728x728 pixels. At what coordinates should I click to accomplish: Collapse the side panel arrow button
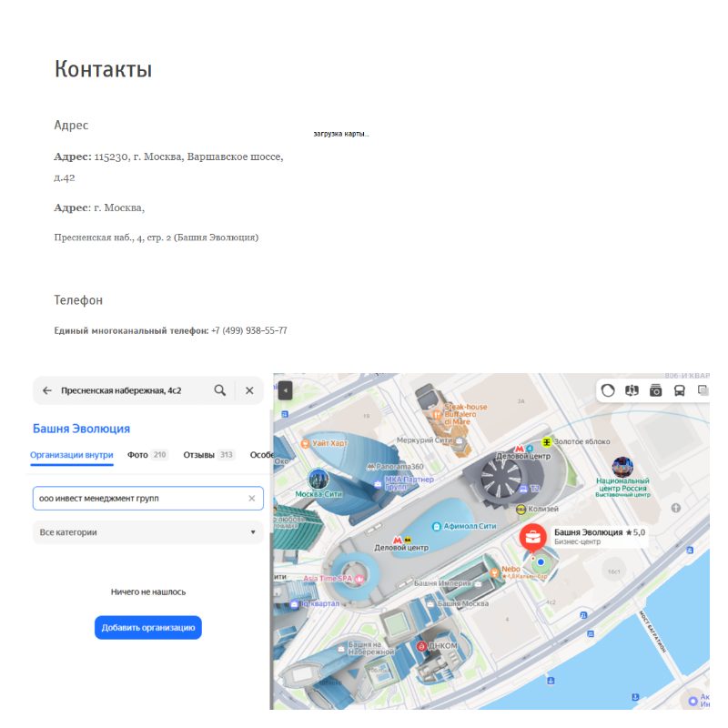[x=285, y=390]
